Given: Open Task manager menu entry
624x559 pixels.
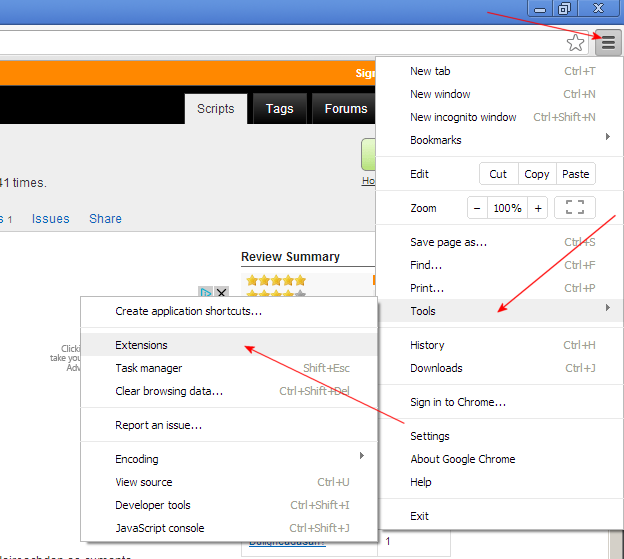Looking at the screenshot, I should coord(149,368).
